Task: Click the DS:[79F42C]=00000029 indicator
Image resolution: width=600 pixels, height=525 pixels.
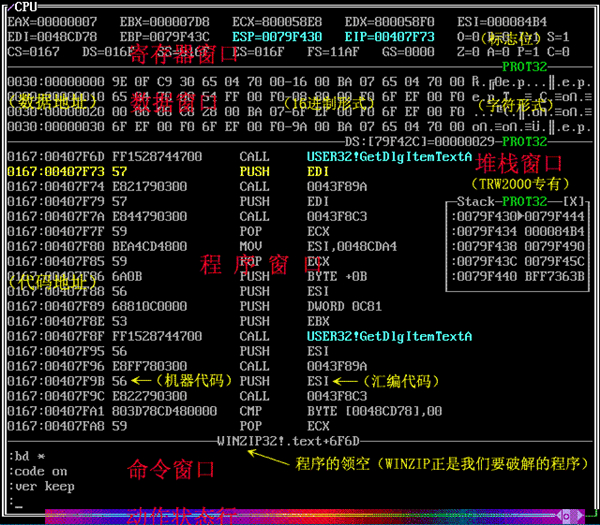Action: (420, 142)
